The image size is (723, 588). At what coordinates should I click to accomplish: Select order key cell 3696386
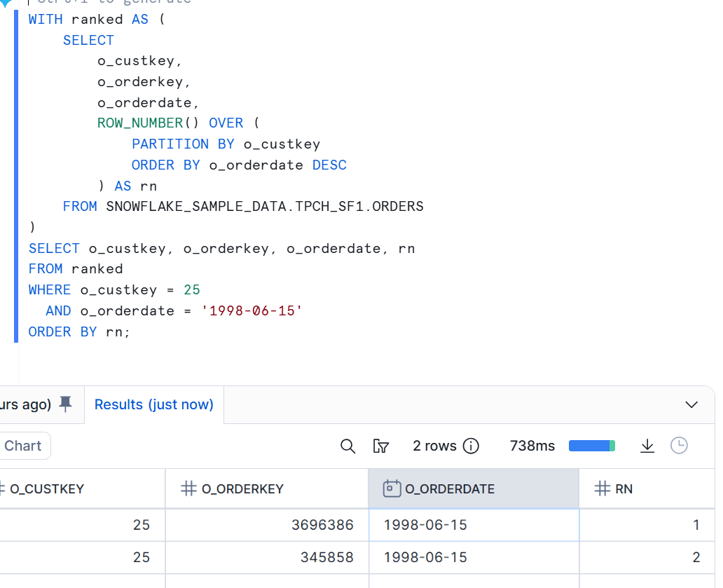(322, 525)
